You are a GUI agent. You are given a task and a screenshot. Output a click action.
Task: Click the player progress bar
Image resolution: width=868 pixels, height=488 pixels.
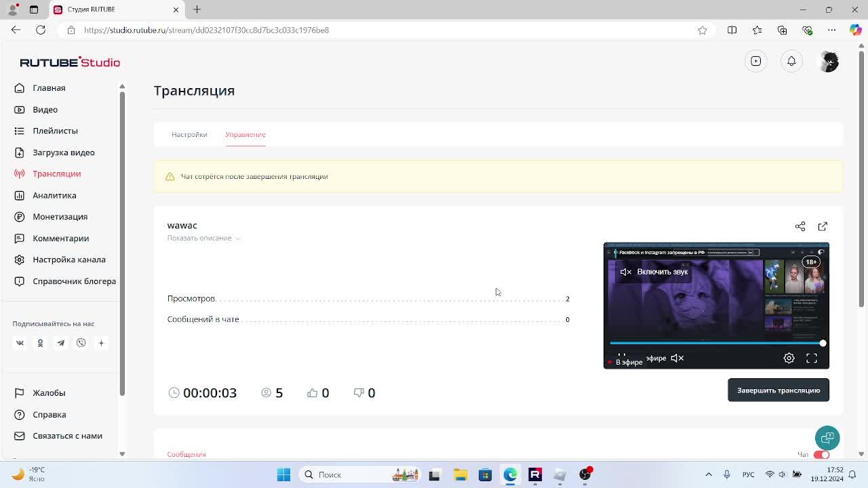pyautogui.click(x=716, y=343)
